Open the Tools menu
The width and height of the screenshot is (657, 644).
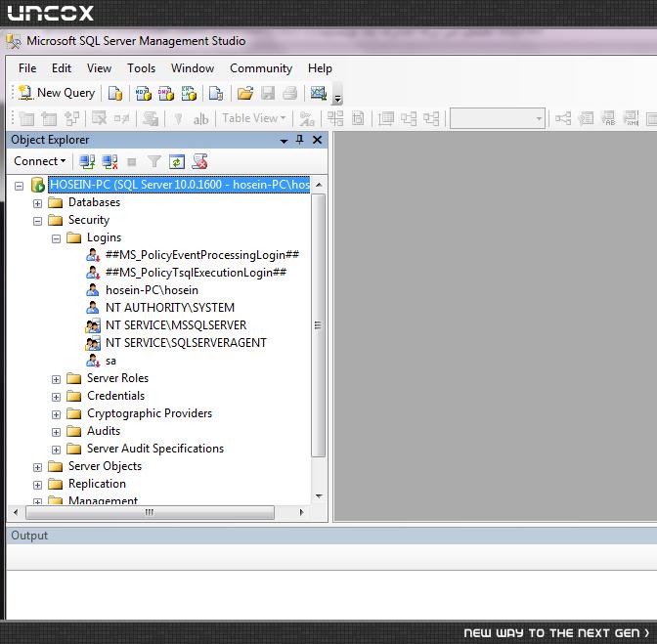click(x=141, y=68)
